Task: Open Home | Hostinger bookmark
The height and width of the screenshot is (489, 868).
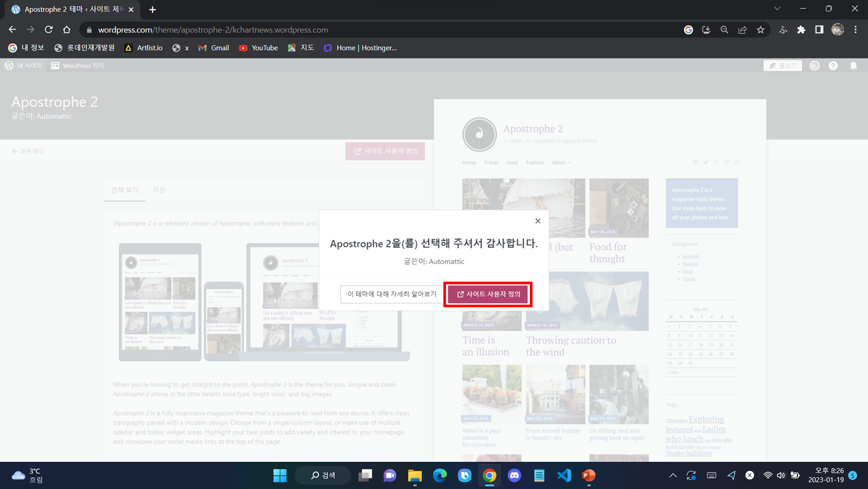Action: pyautogui.click(x=360, y=48)
